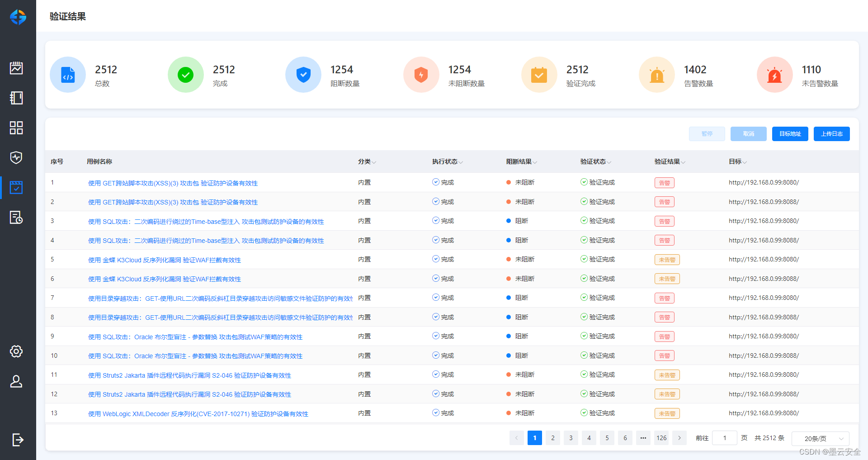Select the calendar check sidebar icon
Viewport: 868px width, 460px height.
click(16, 187)
